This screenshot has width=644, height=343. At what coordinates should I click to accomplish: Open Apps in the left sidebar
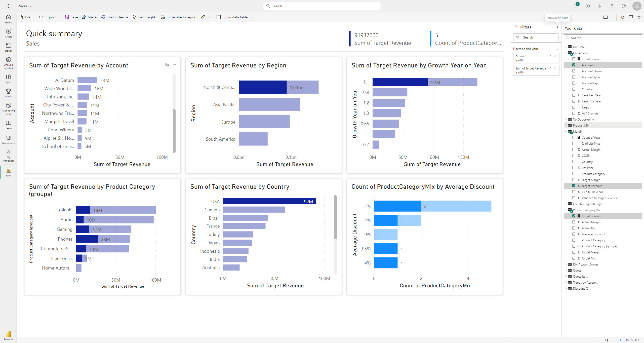pos(9,79)
